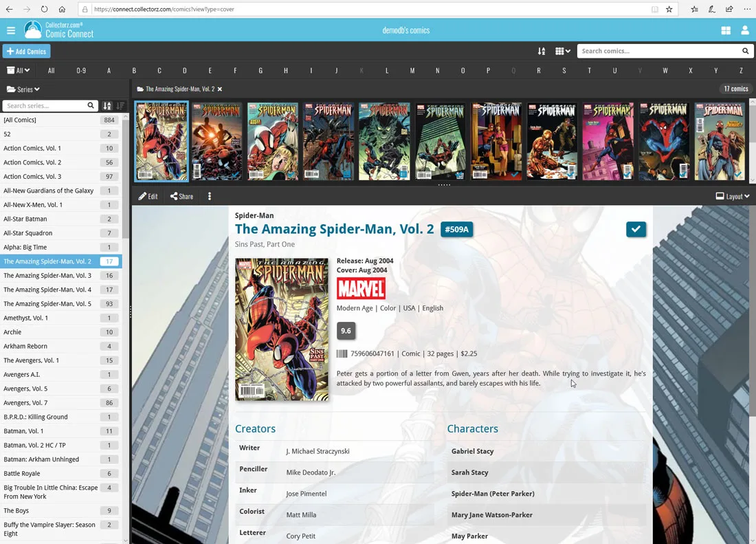Edit the selected comic
This screenshot has width=756, height=544.
click(148, 196)
